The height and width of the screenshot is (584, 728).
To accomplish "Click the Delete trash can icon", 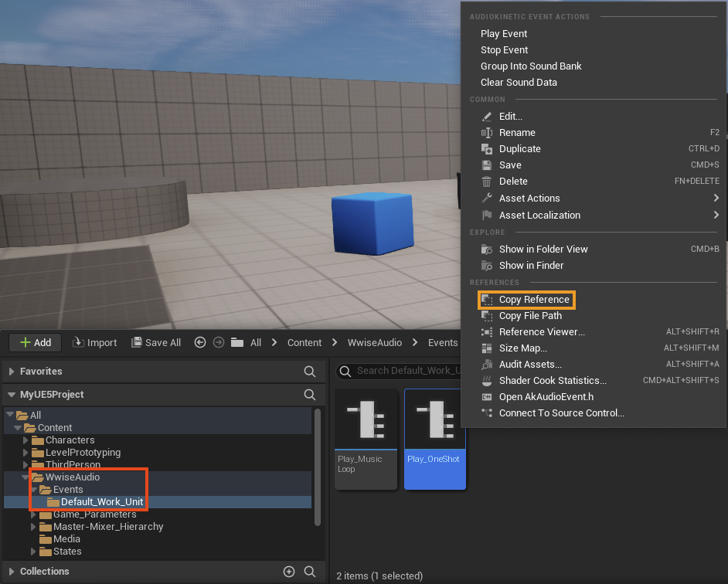I will point(487,182).
